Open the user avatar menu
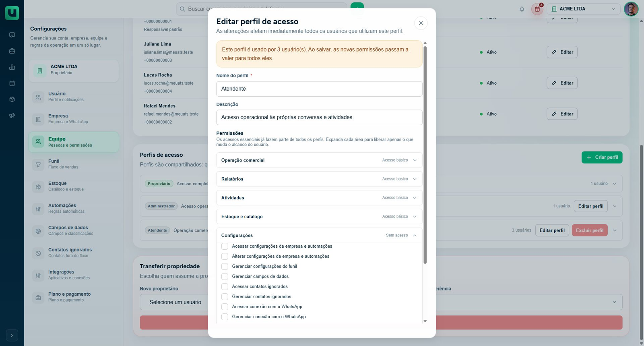This screenshot has width=644, height=346. [631, 9]
